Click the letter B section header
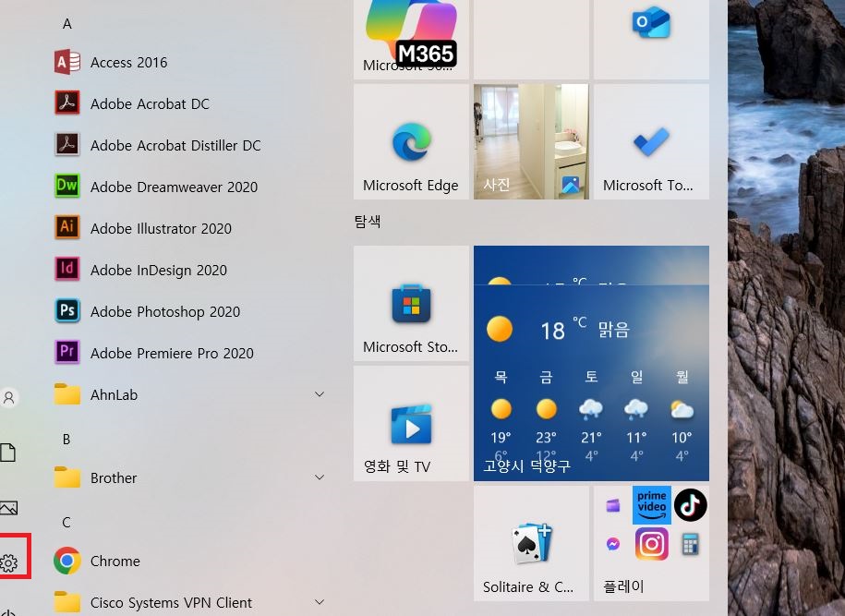 click(66, 440)
